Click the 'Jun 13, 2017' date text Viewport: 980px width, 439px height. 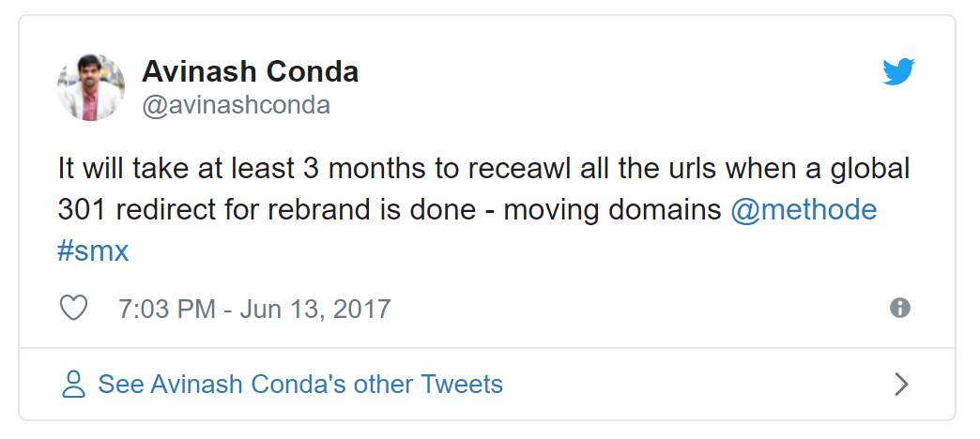314,309
